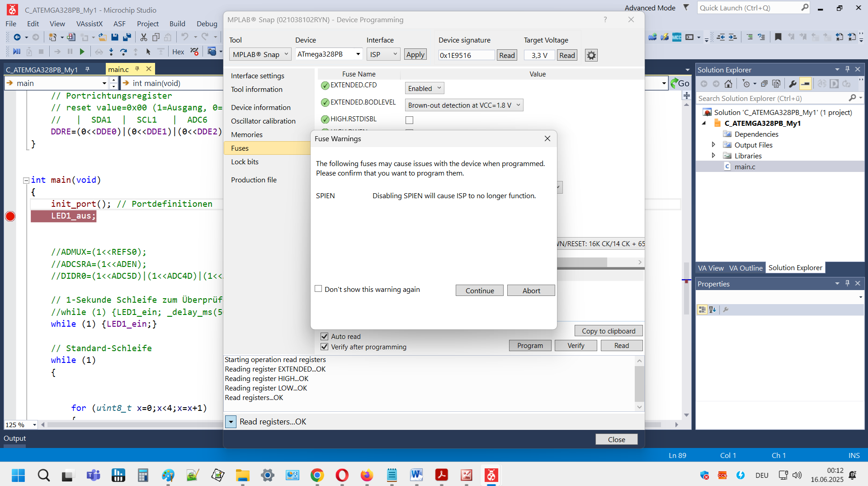Toggle the HIGH.RSTDISBL fuse checkbox
The width and height of the screenshot is (868, 486).
coord(409,120)
